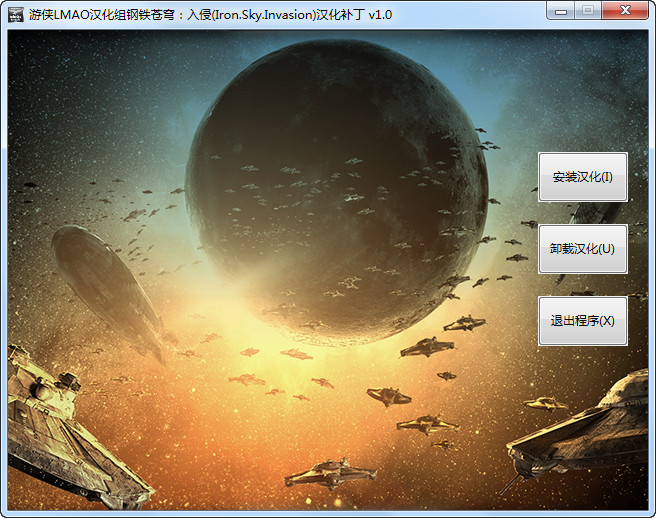The width and height of the screenshot is (656, 518).
Task: Close the patch window with red X
Action: coord(625,11)
